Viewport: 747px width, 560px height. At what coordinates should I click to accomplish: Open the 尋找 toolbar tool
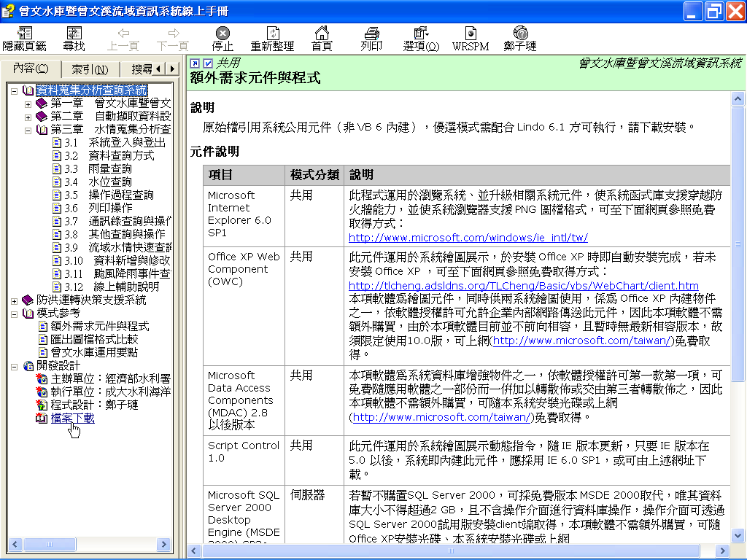pyautogui.click(x=74, y=39)
